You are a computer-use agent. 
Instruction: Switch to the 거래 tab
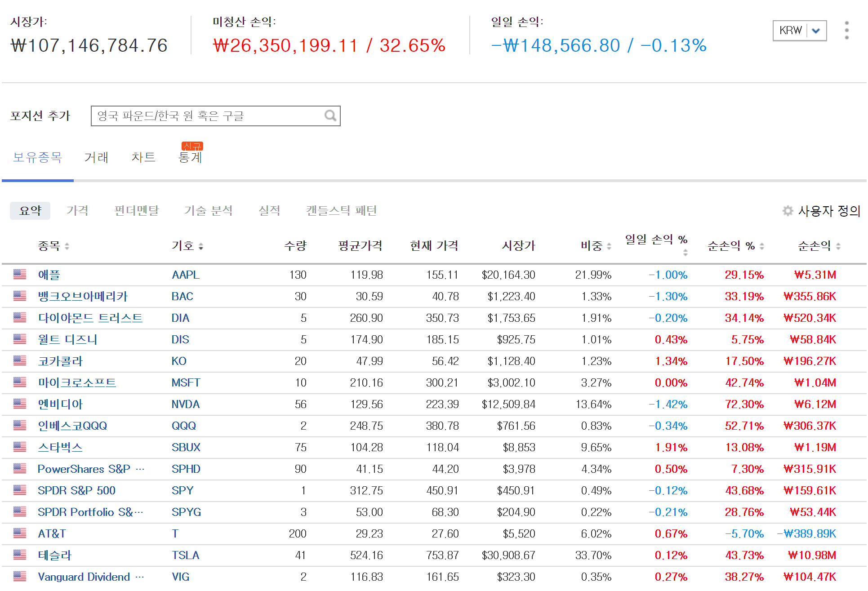[96, 157]
